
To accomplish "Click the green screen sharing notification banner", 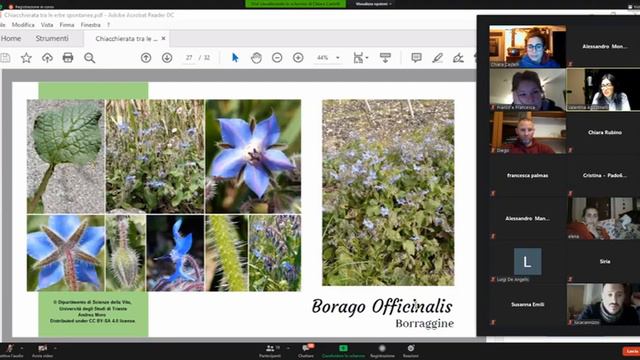I will [296, 4].
